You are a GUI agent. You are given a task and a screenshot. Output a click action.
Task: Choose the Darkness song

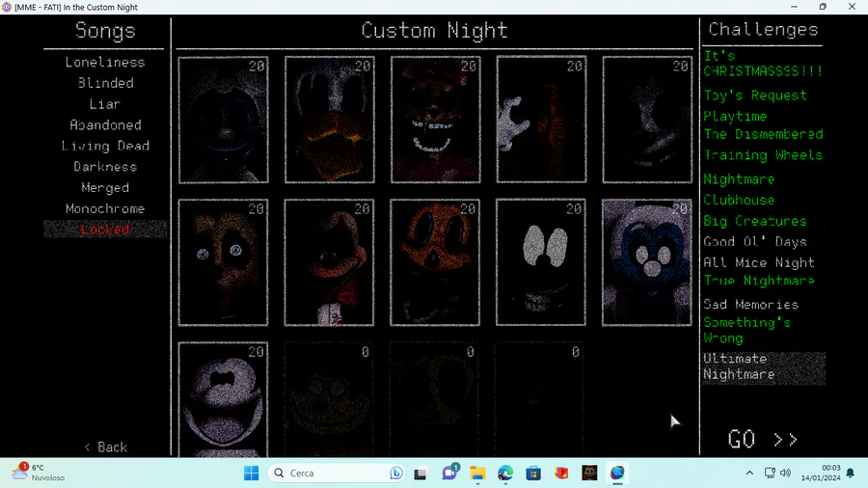coord(105,167)
